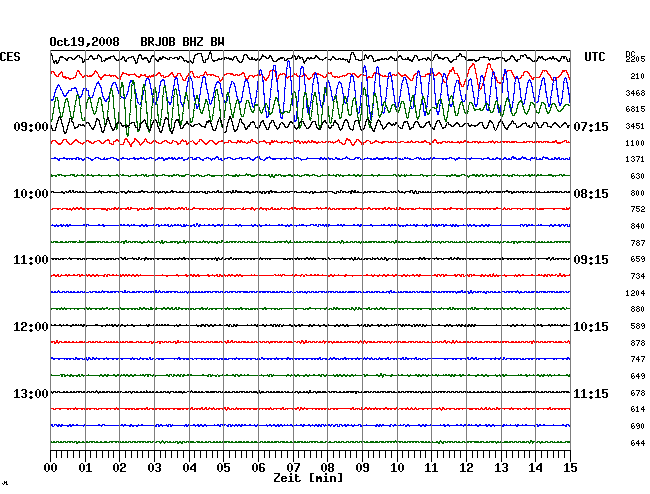
Task: Click the amplitude value 3451
Action: (635, 126)
